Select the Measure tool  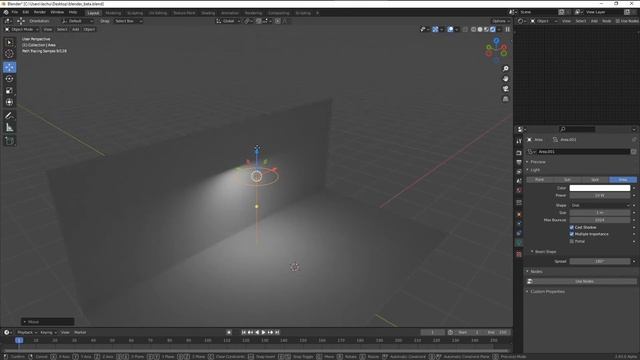[x=9, y=128]
